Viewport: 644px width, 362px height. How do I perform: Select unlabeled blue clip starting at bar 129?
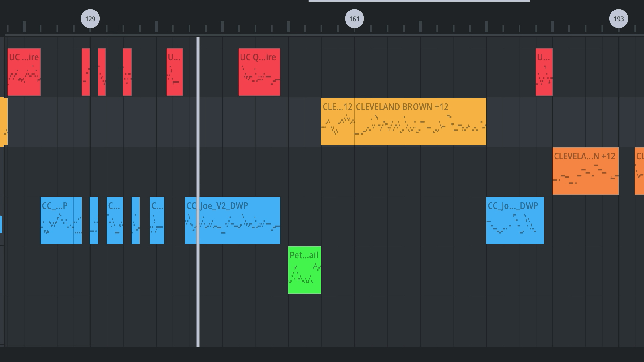click(x=94, y=220)
